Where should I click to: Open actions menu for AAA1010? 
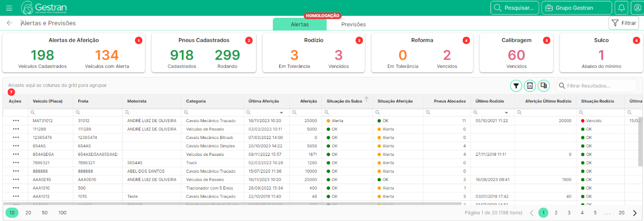pos(16,187)
